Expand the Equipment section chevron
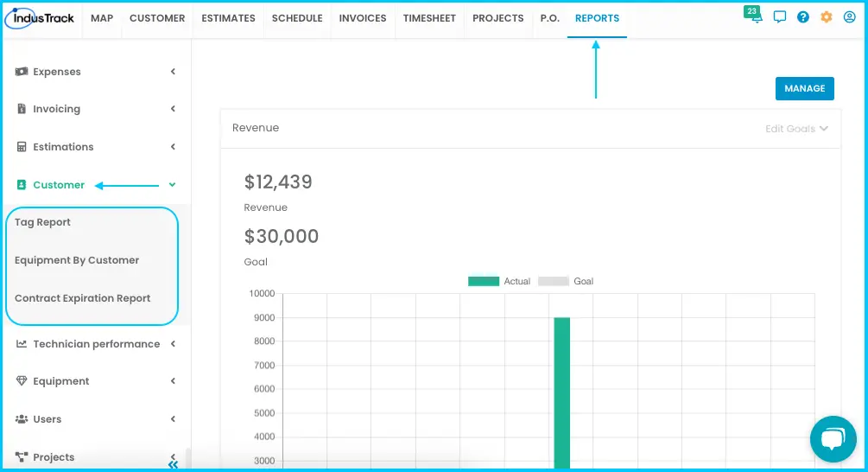 pos(174,381)
